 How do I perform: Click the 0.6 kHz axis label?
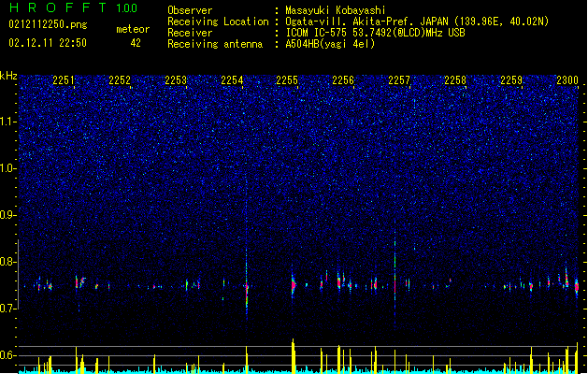pos(8,355)
